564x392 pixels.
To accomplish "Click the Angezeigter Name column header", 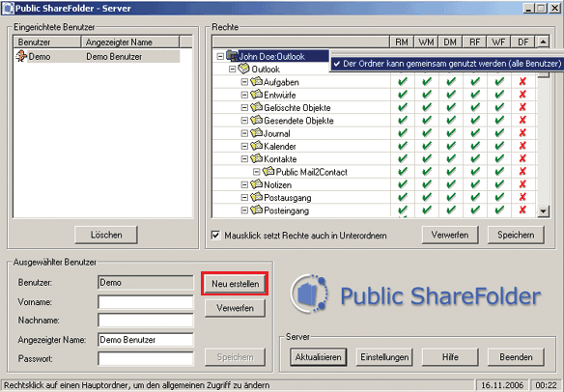I will [x=130, y=42].
